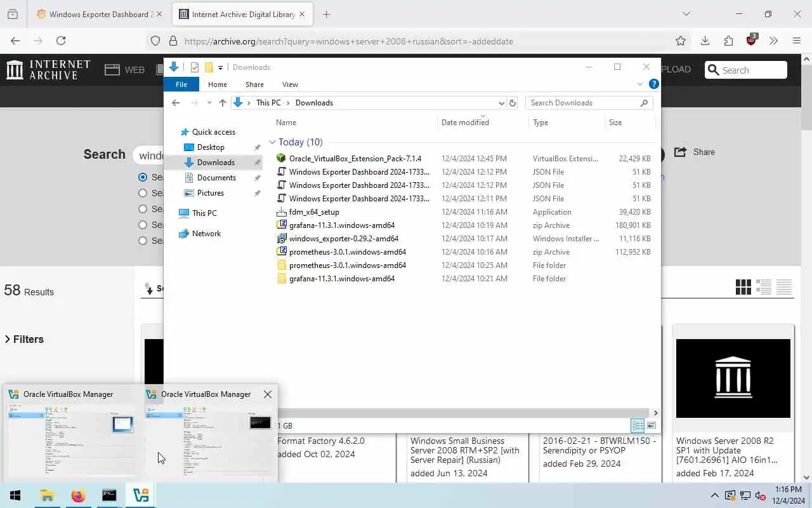This screenshot has width=812, height=508.
Task: Open the View ribbon tab
Action: 290,84
